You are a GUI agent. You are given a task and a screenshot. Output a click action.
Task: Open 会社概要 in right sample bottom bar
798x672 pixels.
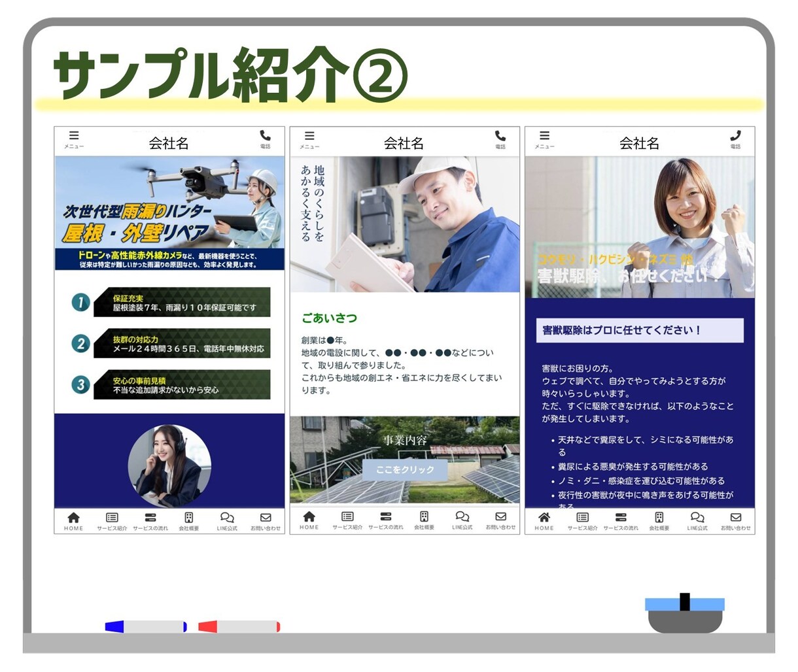(659, 521)
